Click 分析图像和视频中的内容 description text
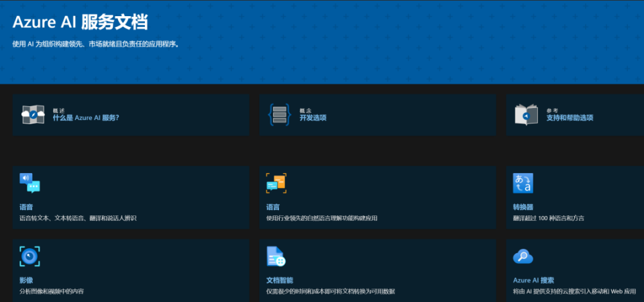The height and width of the screenshot is (302, 644). point(52,291)
